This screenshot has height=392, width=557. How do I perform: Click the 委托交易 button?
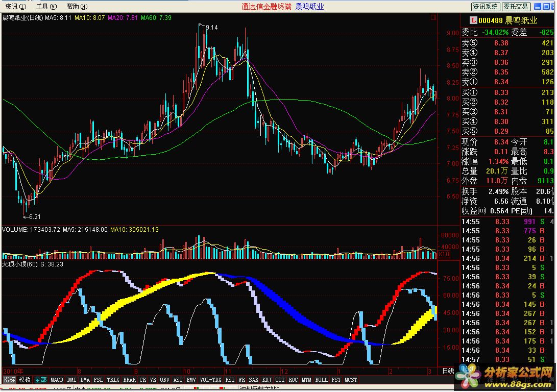(x=516, y=7)
